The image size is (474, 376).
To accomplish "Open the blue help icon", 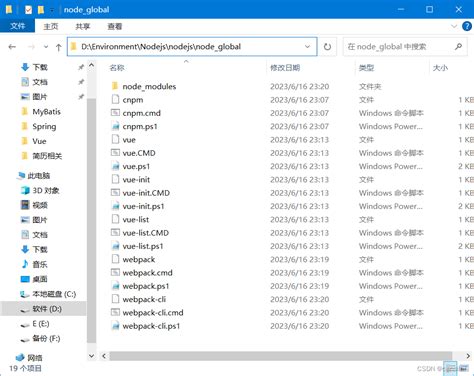I will click(467, 26).
